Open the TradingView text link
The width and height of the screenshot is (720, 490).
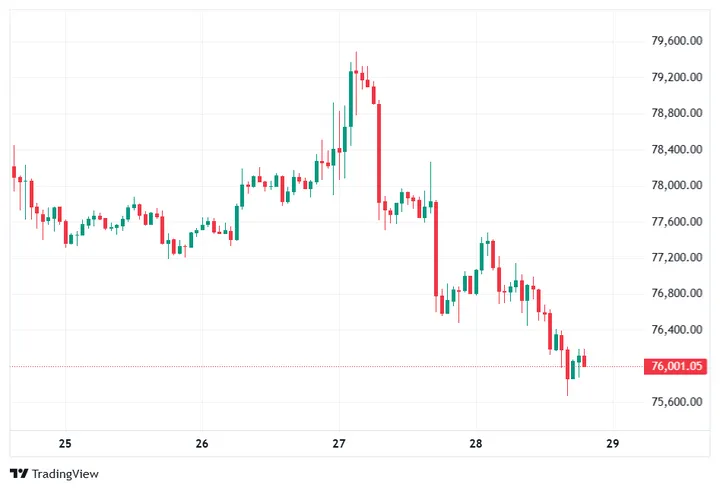point(64,473)
